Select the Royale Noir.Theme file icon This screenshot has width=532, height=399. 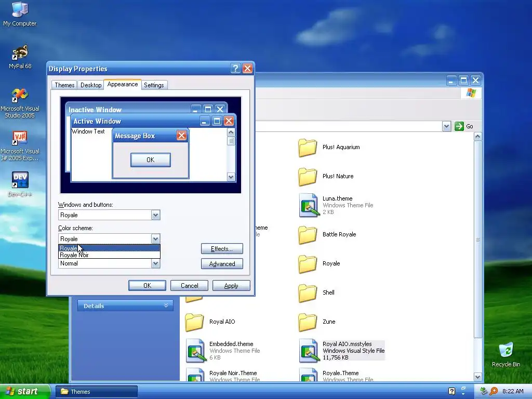pyautogui.click(x=196, y=375)
